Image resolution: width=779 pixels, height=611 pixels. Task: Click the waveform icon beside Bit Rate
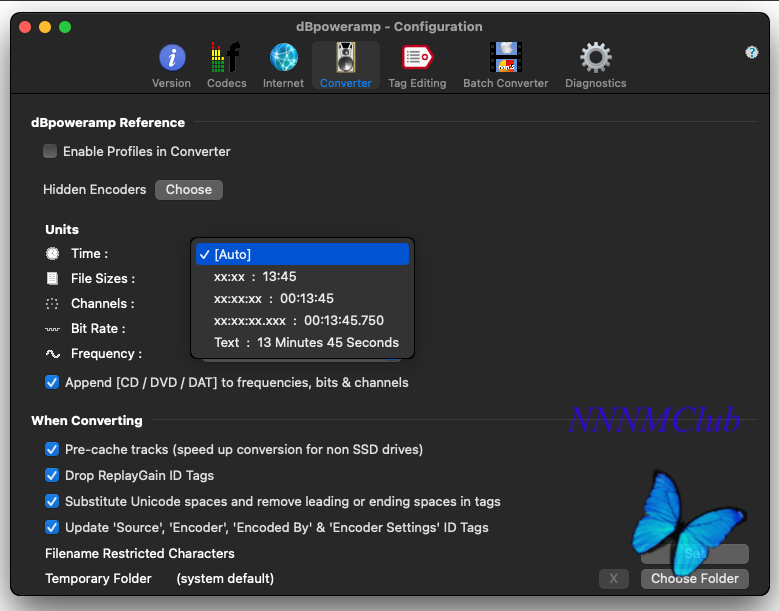pos(52,329)
